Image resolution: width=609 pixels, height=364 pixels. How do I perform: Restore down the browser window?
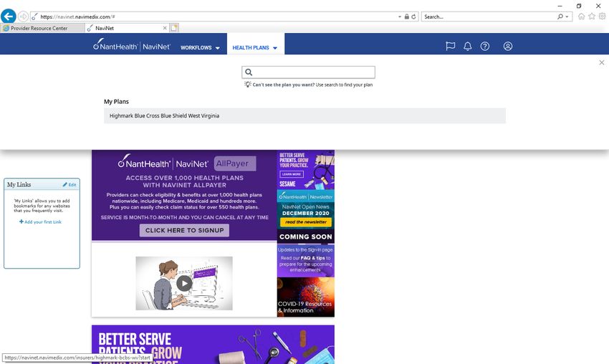[x=579, y=6]
